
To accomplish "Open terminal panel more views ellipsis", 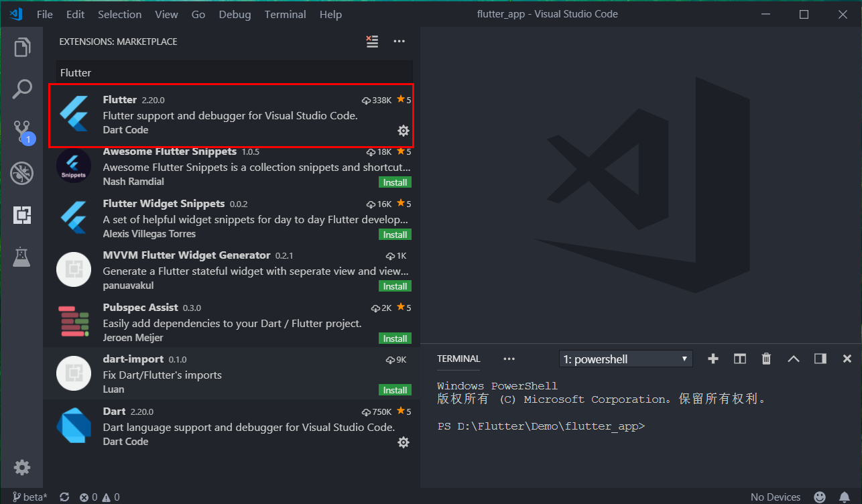I will (509, 359).
